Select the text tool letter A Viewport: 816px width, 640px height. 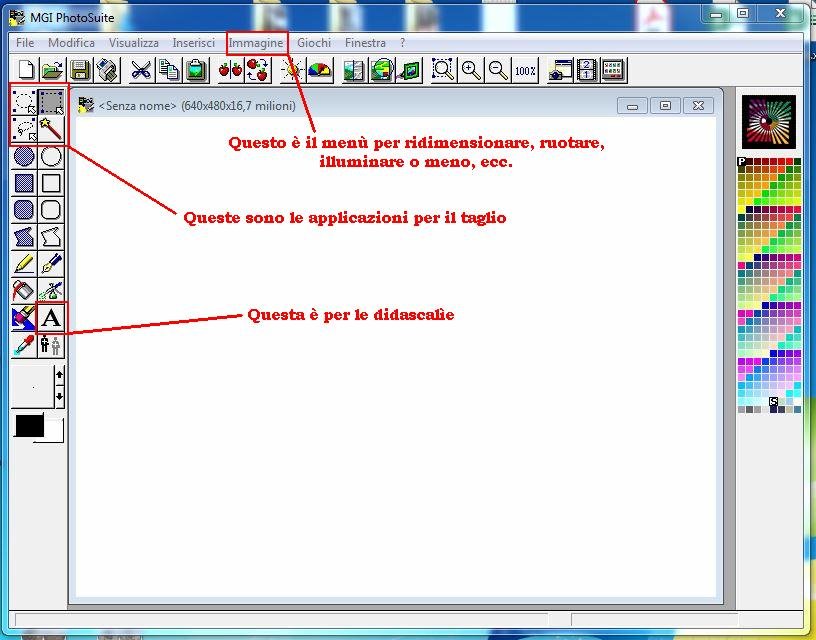point(51,318)
